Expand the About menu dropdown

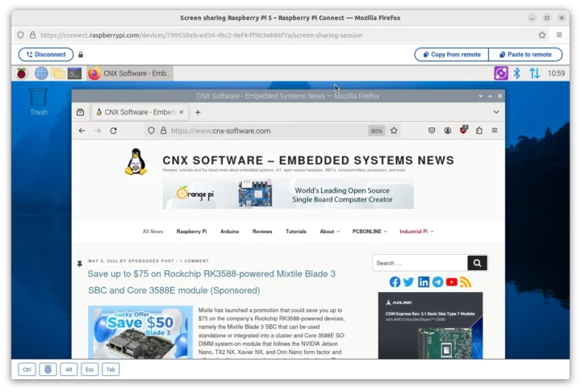point(329,231)
